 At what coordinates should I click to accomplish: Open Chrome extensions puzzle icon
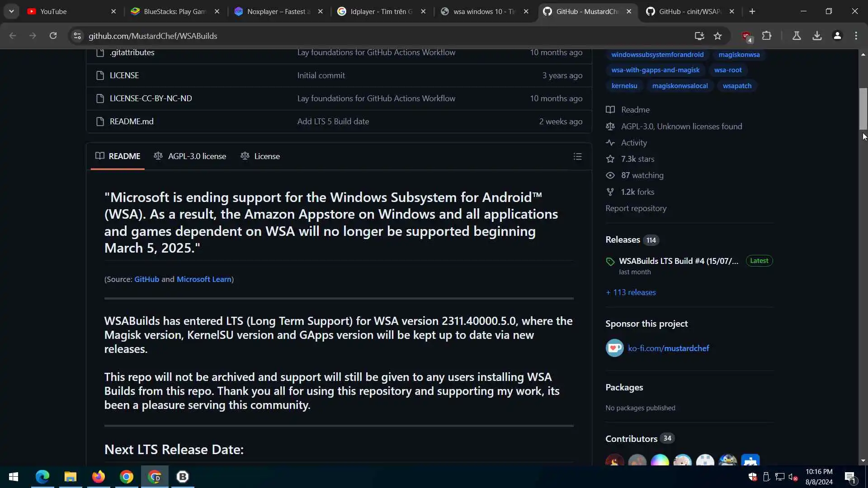[x=767, y=36]
